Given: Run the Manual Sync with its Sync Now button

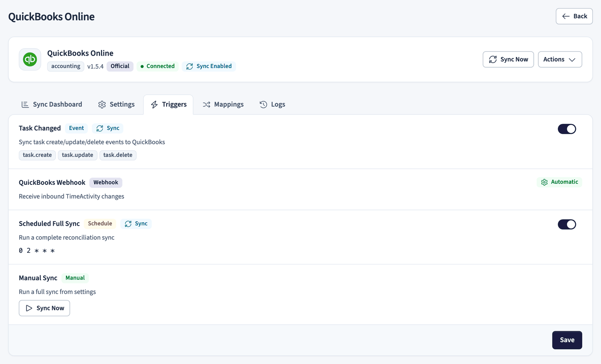Looking at the screenshot, I should tap(44, 308).
